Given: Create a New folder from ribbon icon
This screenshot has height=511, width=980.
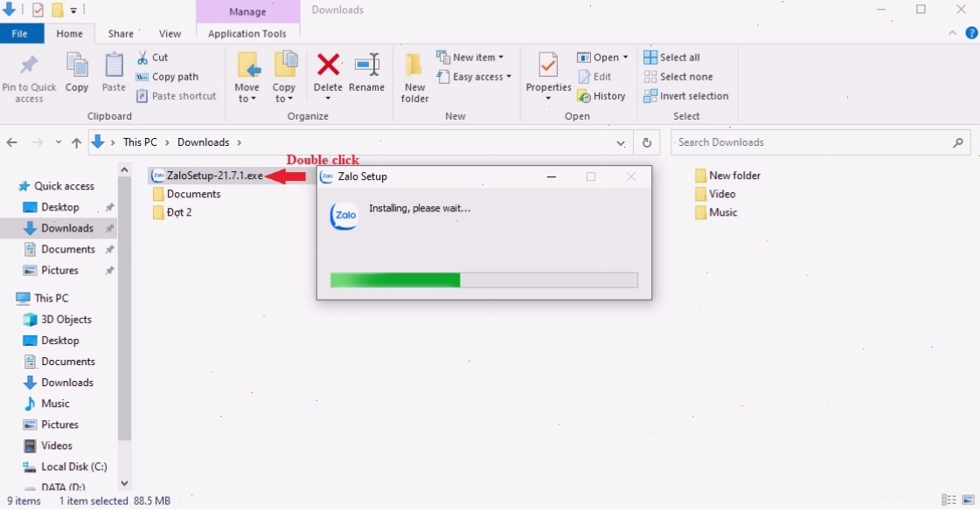Looking at the screenshot, I should [x=414, y=65].
